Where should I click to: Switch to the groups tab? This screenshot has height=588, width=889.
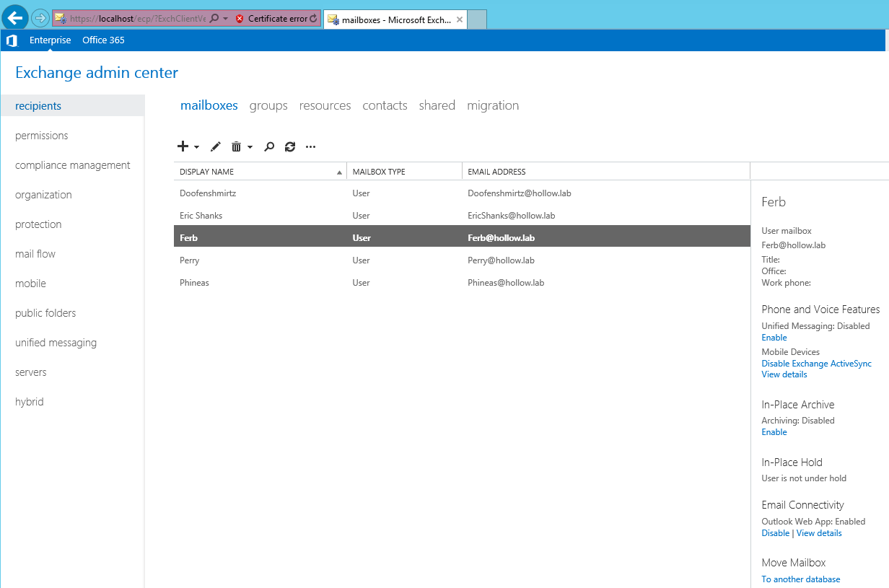[x=268, y=105]
